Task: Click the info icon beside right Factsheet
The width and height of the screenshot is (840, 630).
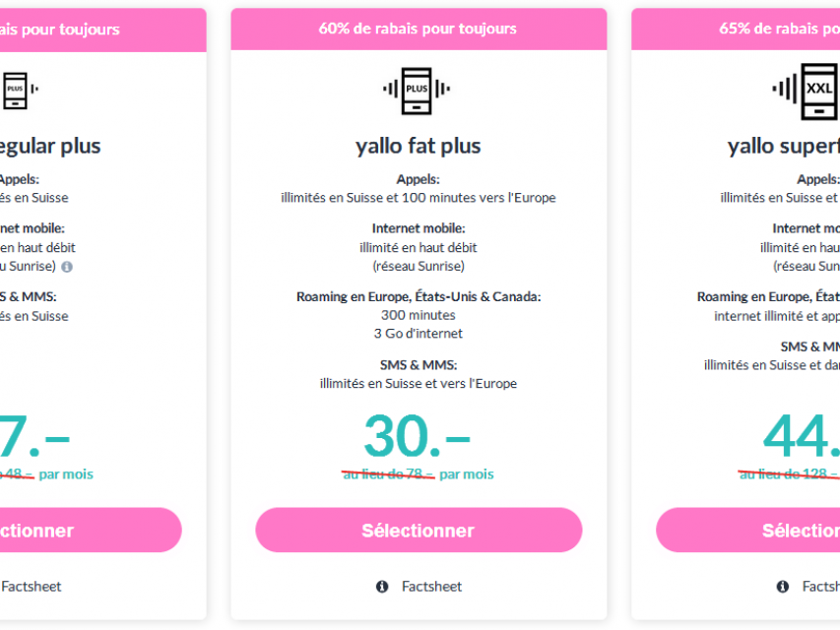Action: point(783,587)
